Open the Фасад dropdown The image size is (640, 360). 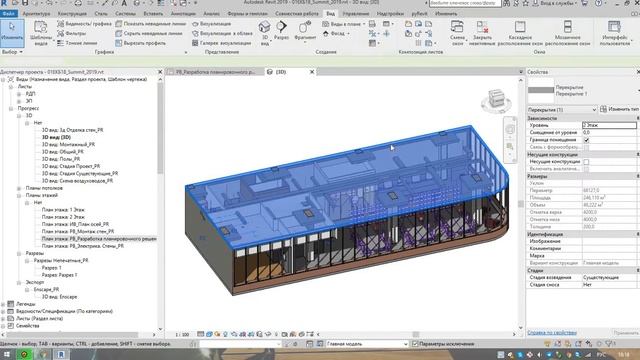(x=336, y=33)
